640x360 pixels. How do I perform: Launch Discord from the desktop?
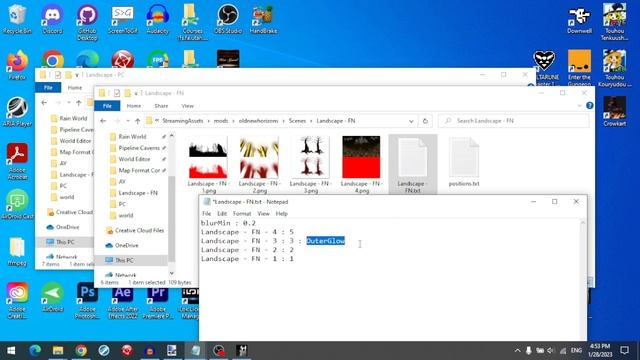tap(52, 18)
